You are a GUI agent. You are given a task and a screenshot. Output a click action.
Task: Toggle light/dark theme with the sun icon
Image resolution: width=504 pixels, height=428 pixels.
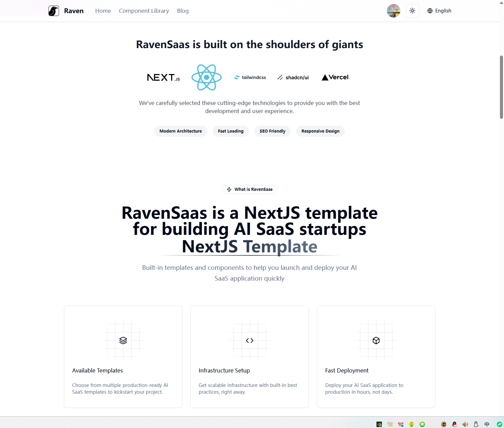point(412,11)
